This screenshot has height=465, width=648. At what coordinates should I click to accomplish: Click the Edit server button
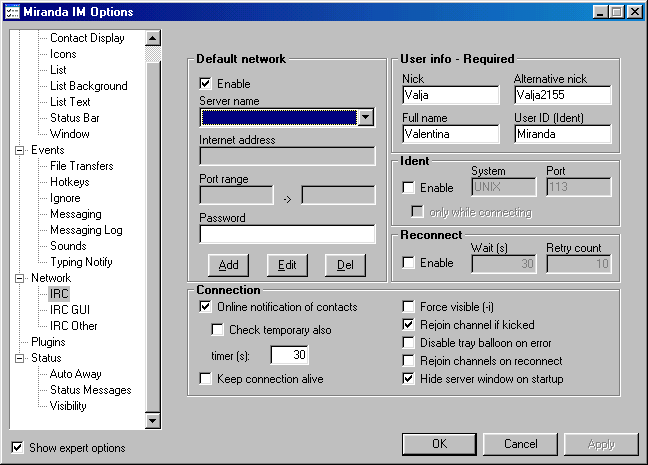[x=287, y=265]
